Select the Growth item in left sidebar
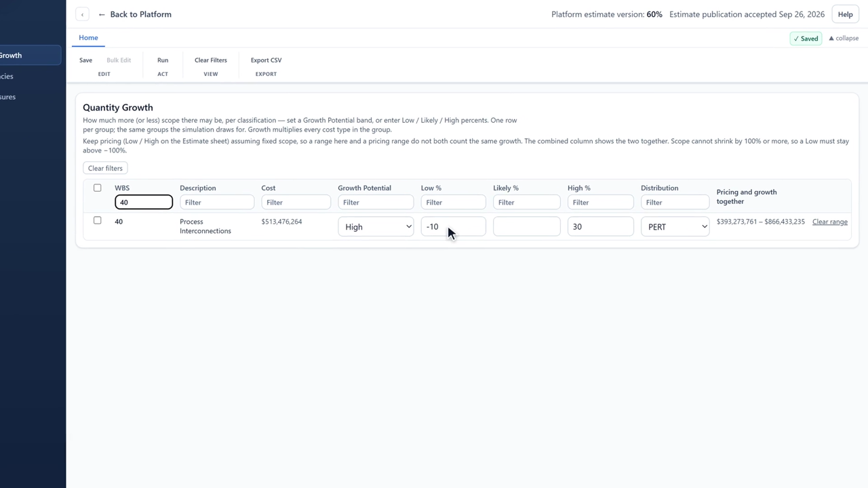The image size is (868, 488). coord(30,56)
